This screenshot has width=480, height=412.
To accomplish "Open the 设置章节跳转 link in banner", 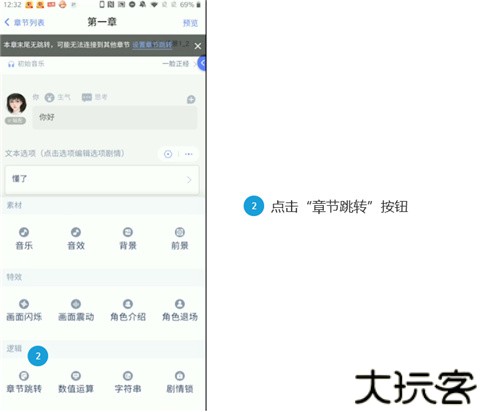I will click(x=152, y=45).
